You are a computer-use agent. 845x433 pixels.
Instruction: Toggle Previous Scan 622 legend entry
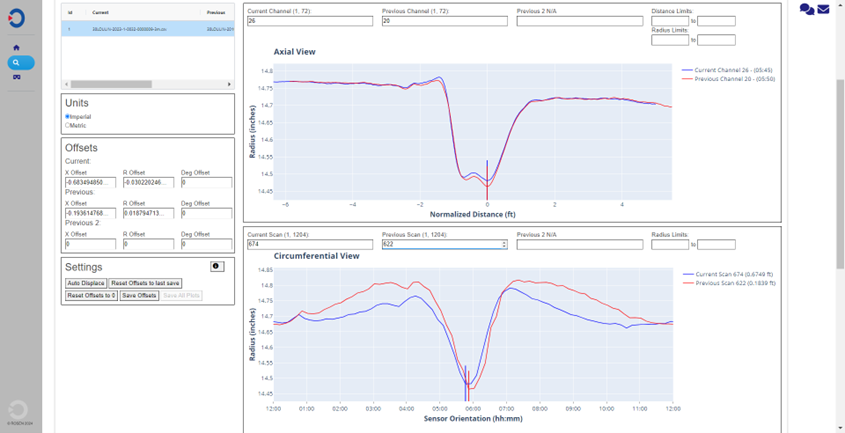click(729, 283)
